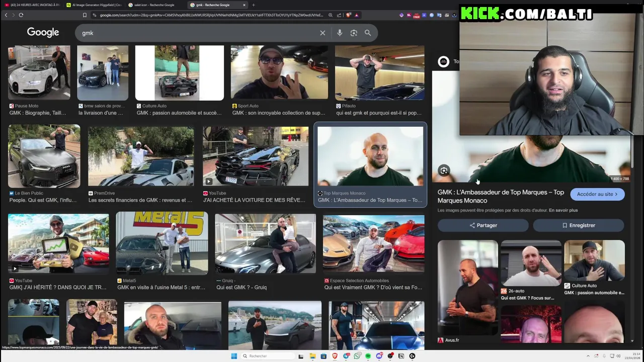Click the browser address bar URL
The height and width of the screenshot is (362, 644).
point(211,15)
